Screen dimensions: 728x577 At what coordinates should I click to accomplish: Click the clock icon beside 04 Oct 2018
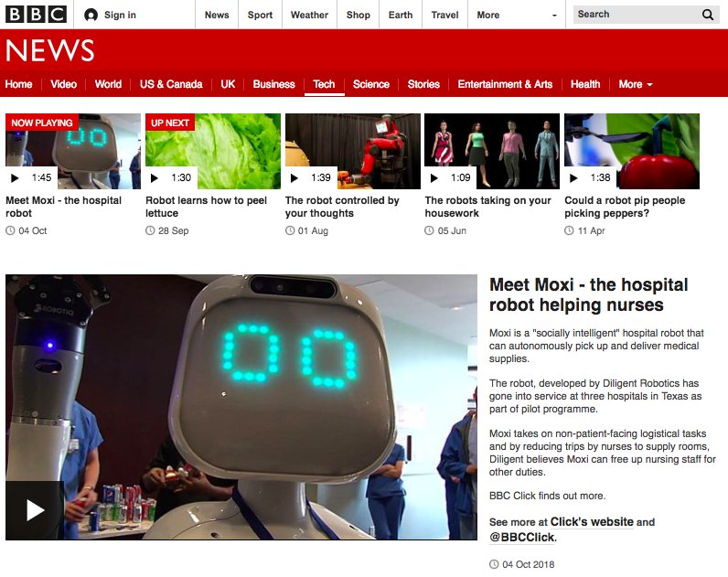494,564
